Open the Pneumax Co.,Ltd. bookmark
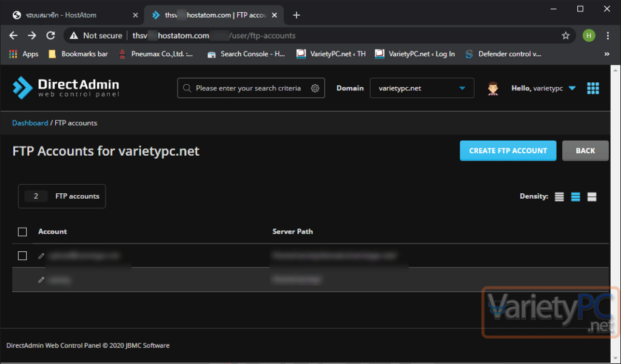 [156, 54]
